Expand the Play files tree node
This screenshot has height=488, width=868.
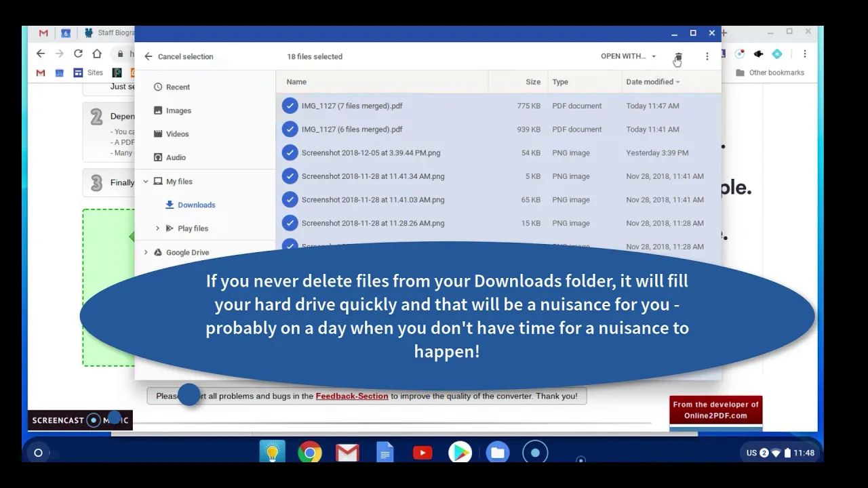click(x=157, y=228)
